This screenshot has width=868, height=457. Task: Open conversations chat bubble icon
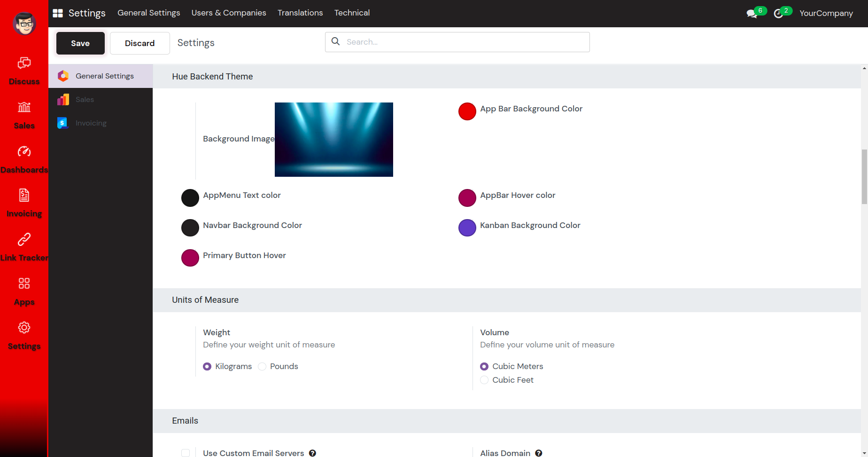pos(752,14)
